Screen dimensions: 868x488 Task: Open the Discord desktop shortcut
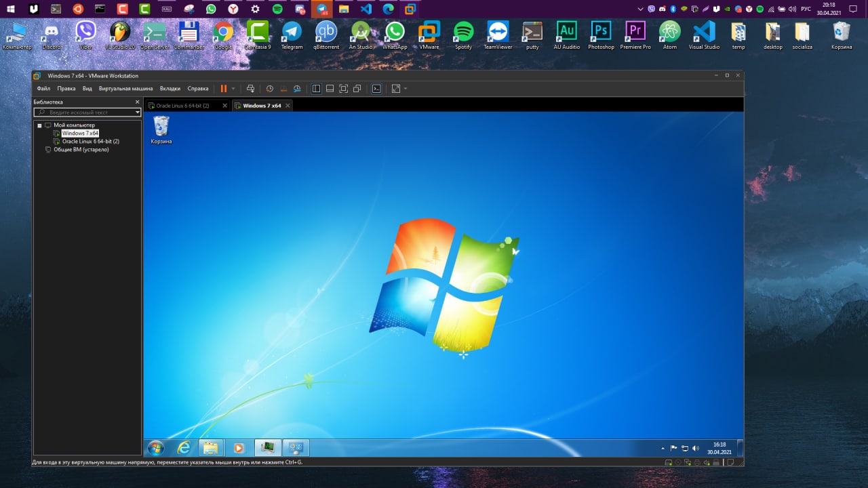click(52, 35)
